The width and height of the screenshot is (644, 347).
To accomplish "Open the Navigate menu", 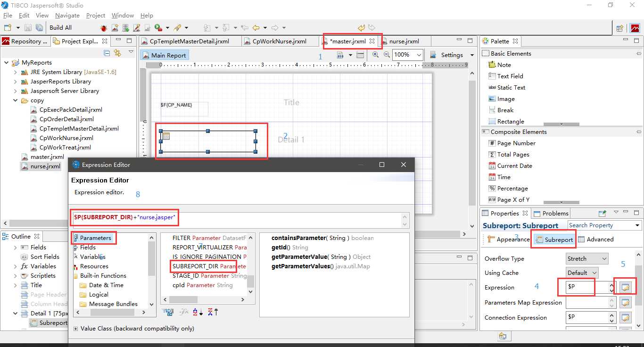I will click(67, 15).
